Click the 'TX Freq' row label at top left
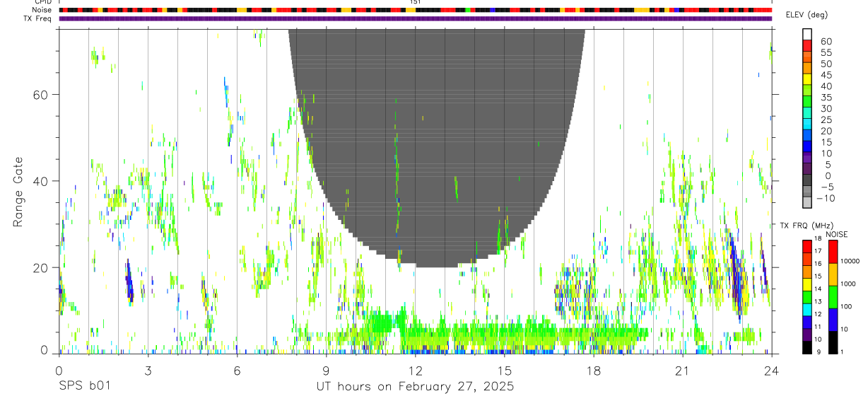The width and height of the screenshot is (868, 401). (38, 18)
